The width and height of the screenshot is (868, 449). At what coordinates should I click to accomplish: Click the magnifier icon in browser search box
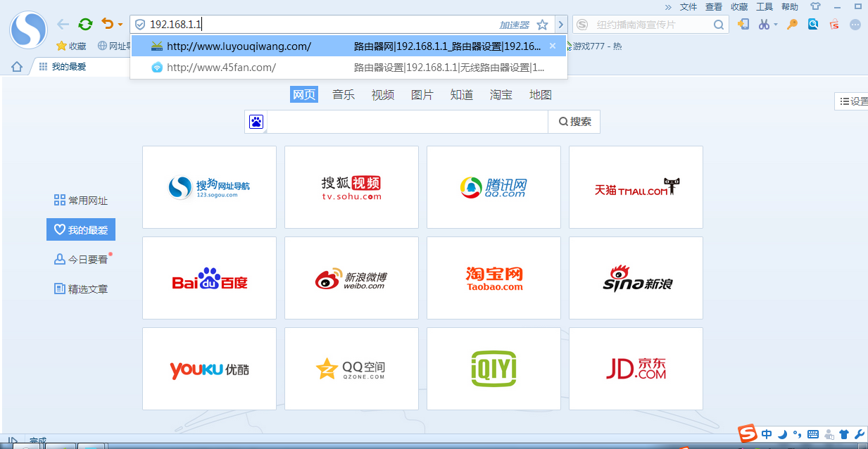pyautogui.click(x=718, y=25)
